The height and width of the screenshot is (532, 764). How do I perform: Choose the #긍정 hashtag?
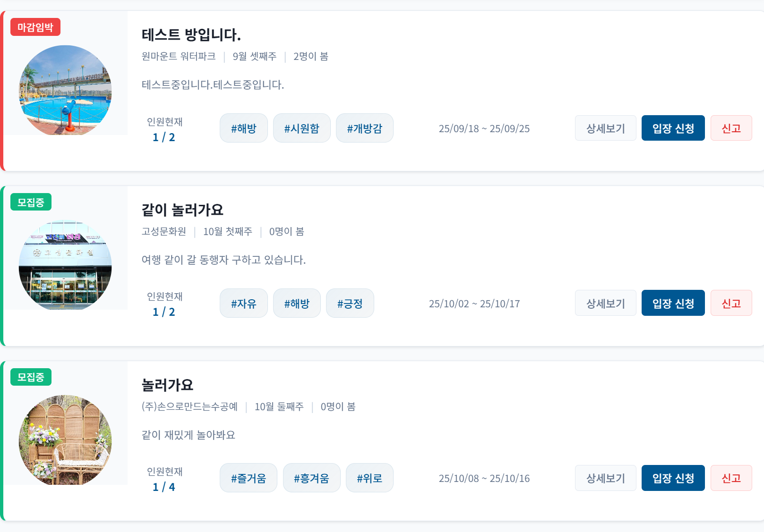click(x=350, y=303)
